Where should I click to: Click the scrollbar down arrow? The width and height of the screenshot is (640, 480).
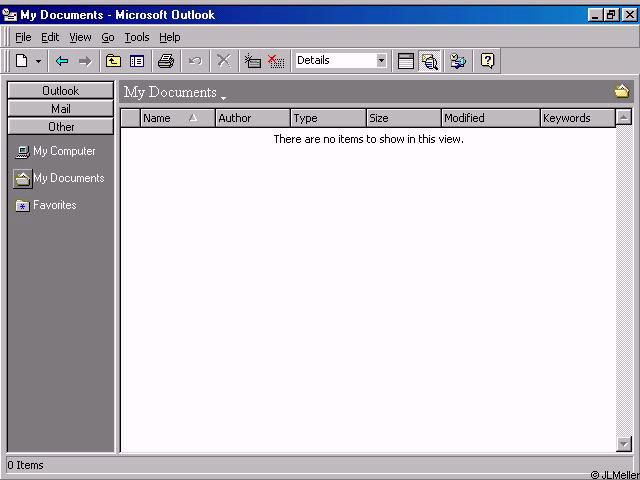[x=624, y=444]
